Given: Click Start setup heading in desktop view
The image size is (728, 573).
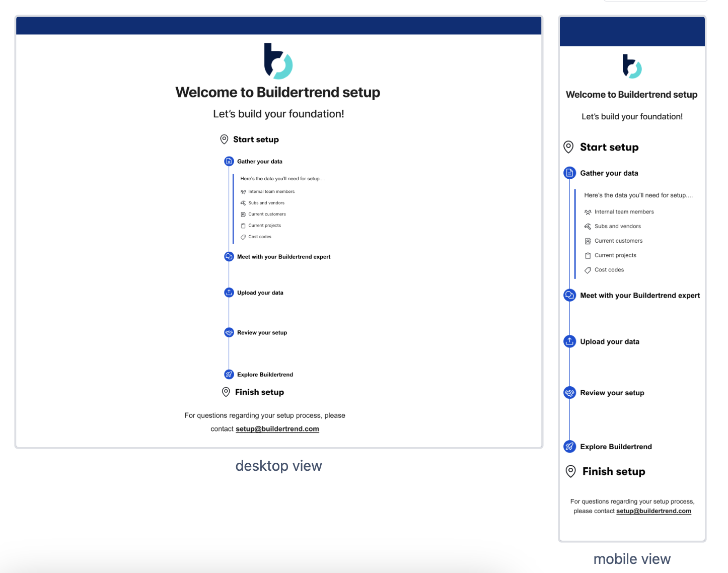Looking at the screenshot, I should (256, 139).
